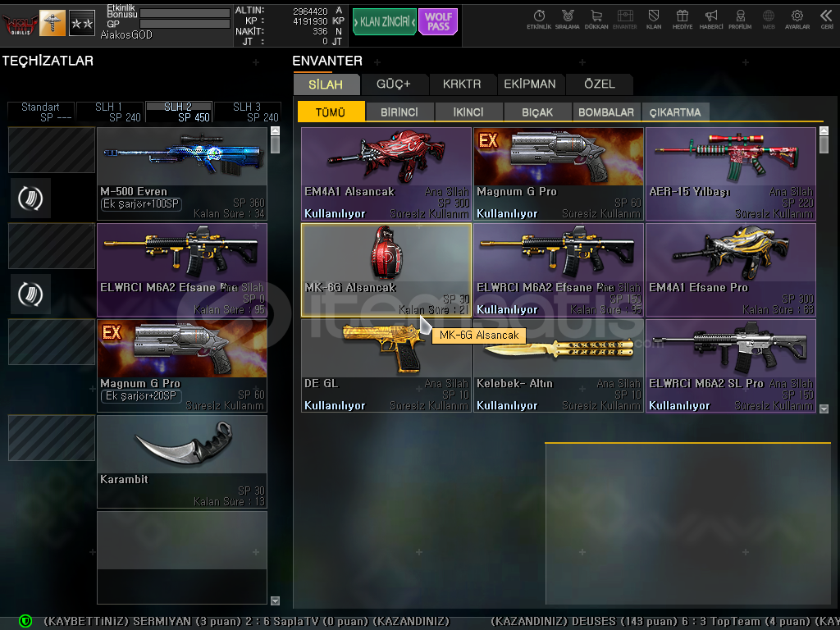The image size is (840, 630).
Task: Click equipped M-500 Evren slot
Action: pyautogui.click(x=182, y=174)
